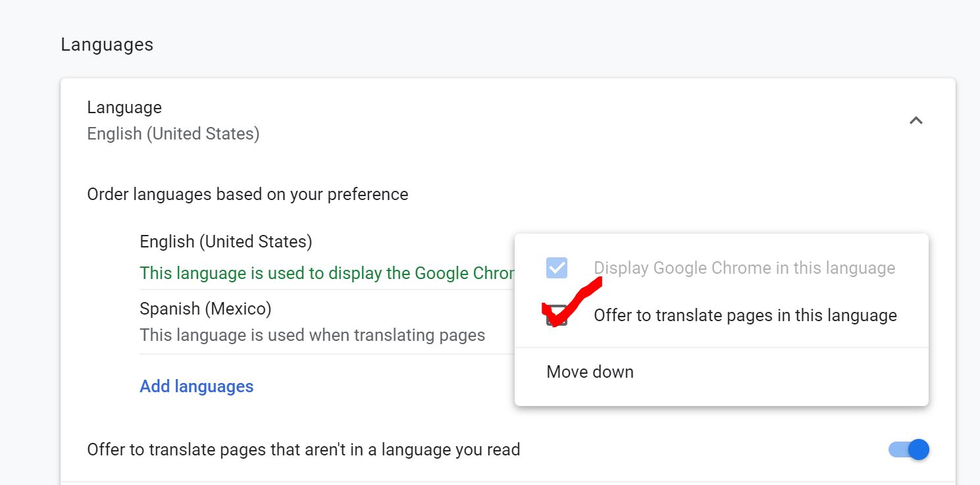Click the 'Add languages' link
Viewport: 980px width, 485px height.
tap(196, 386)
